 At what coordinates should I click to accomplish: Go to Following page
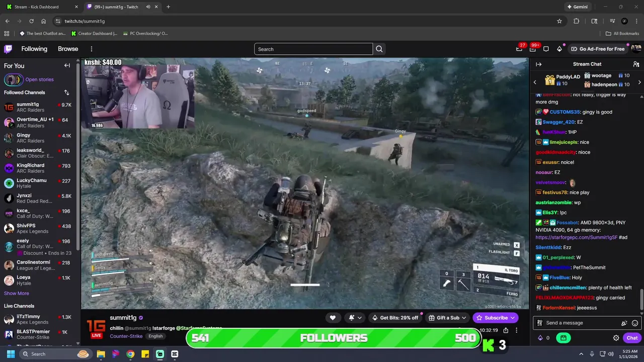34,49
